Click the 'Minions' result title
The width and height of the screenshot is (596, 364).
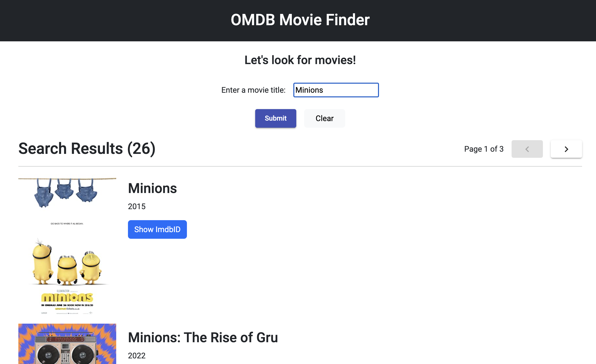pyautogui.click(x=152, y=188)
